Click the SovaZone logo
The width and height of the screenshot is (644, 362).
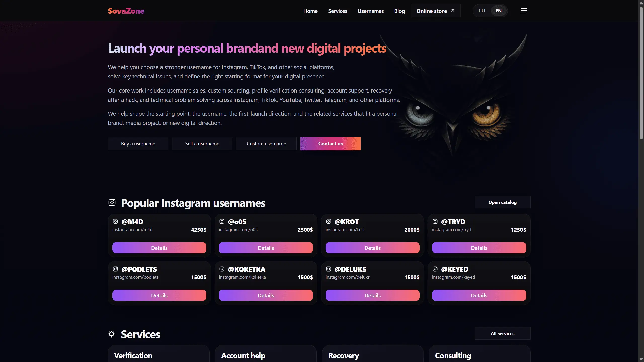pyautogui.click(x=126, y=11)
